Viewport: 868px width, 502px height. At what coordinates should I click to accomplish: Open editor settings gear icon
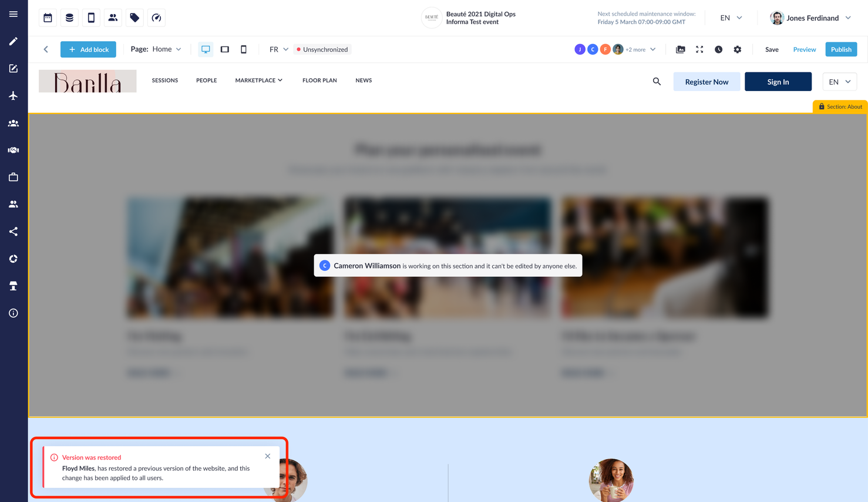pyautogui.click(x=738, y=49)
